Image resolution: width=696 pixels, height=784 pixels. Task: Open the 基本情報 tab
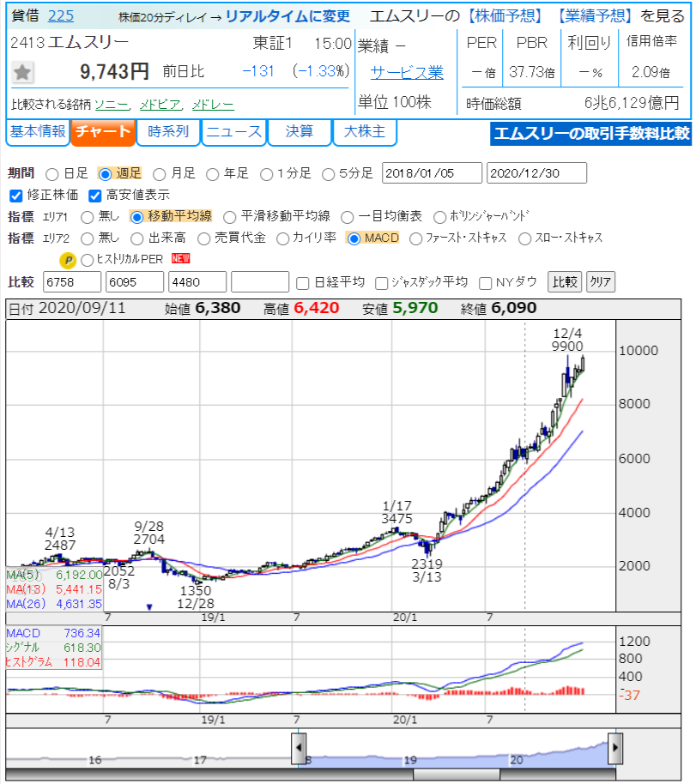coord(38,132)
